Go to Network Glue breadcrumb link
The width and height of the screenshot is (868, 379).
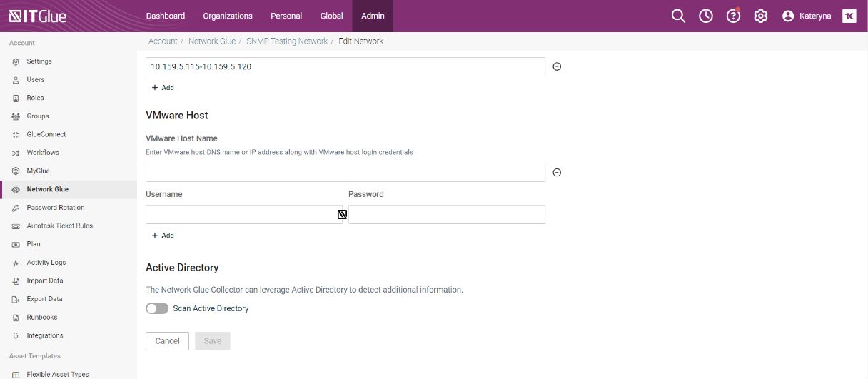pyautogui.click(x=212, y=41)
